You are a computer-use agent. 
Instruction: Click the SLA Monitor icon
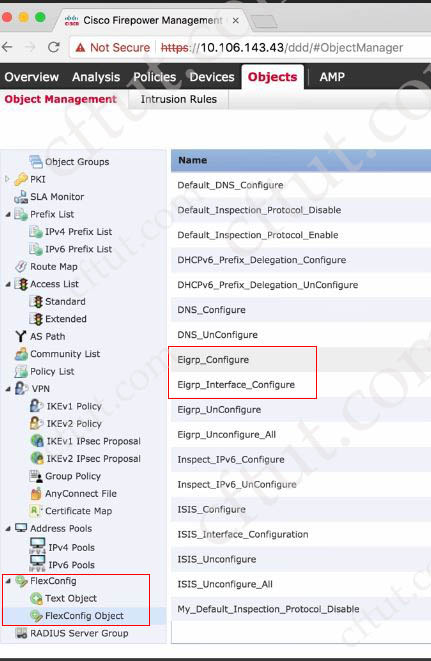pos(21,196)
